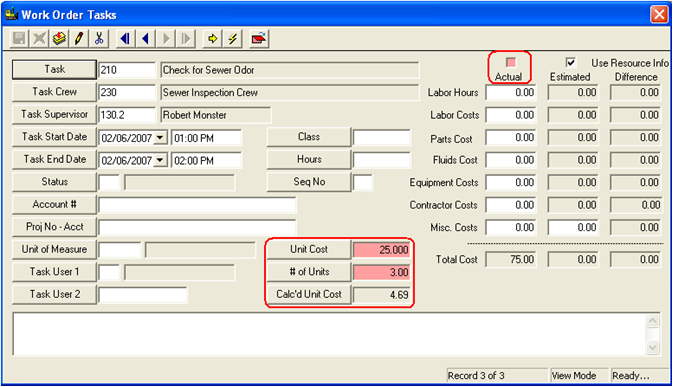Click the Status button
This screenshot has height=387, width=673.
click(54, 182)
